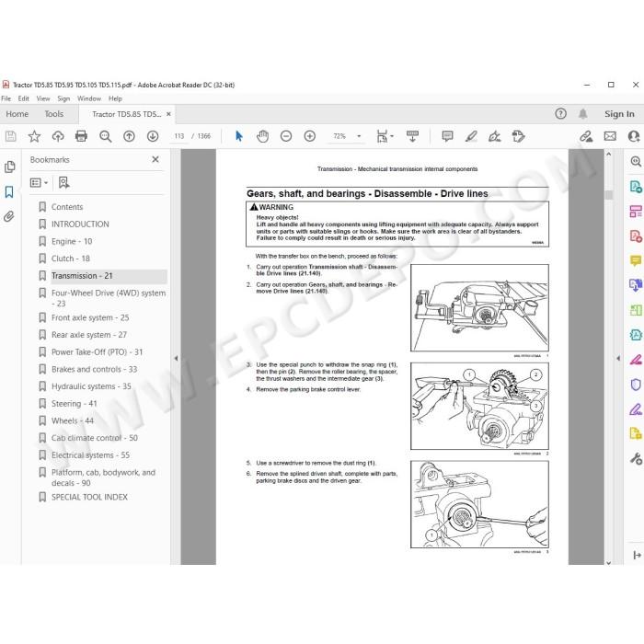644x644 pixels.
Task: Open the zoom percentage dropdown
Action: [x=359, y=136]
